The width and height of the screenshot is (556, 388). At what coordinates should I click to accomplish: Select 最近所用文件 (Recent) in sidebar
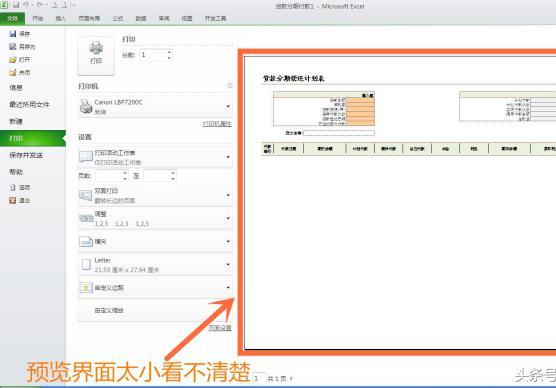tap(29, 104)
